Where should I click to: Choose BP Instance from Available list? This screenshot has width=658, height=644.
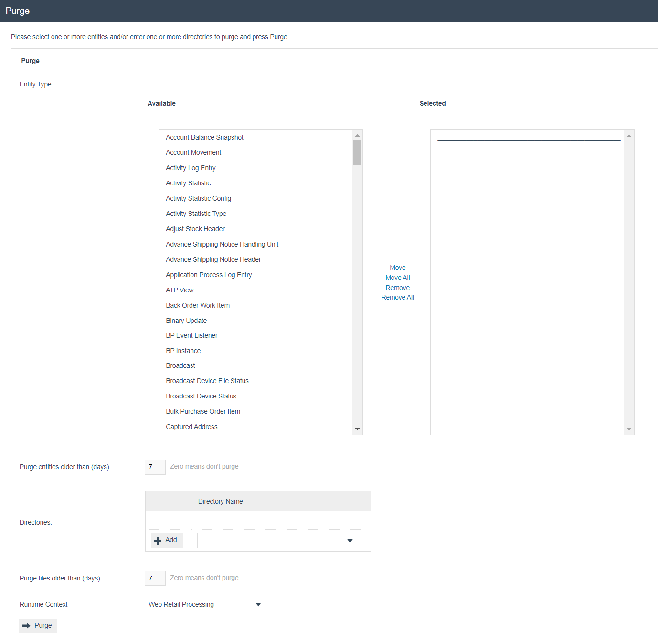[x=183, y=351]
